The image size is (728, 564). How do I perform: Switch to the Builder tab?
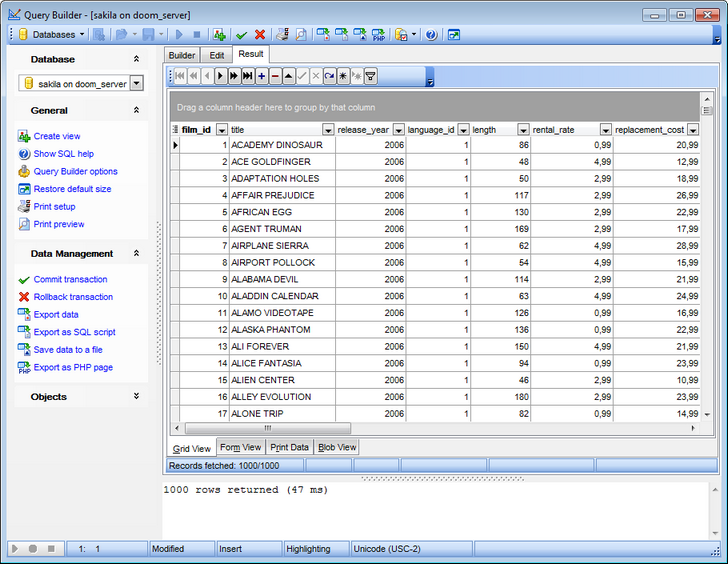click(182, 55)
